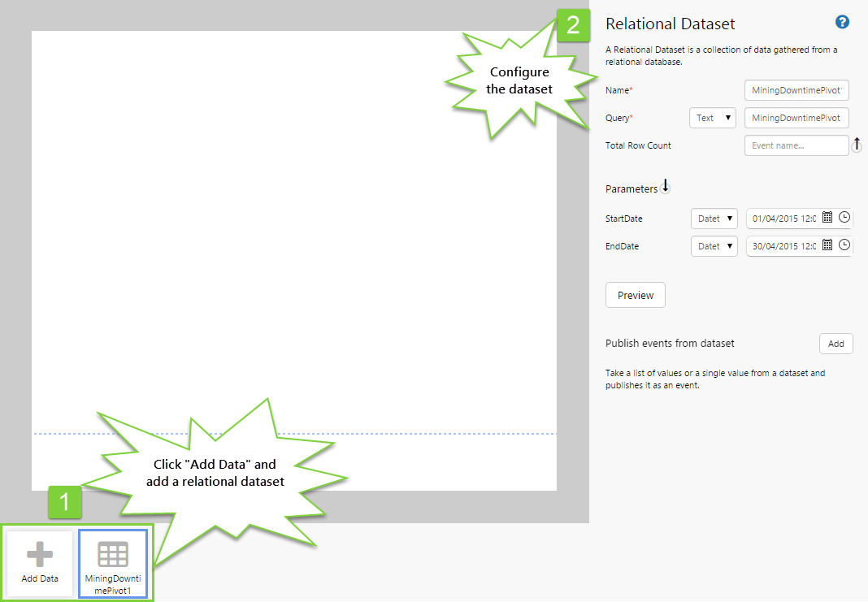Click the StartDate date value field
868x602 pixels.
coord(783,219)
